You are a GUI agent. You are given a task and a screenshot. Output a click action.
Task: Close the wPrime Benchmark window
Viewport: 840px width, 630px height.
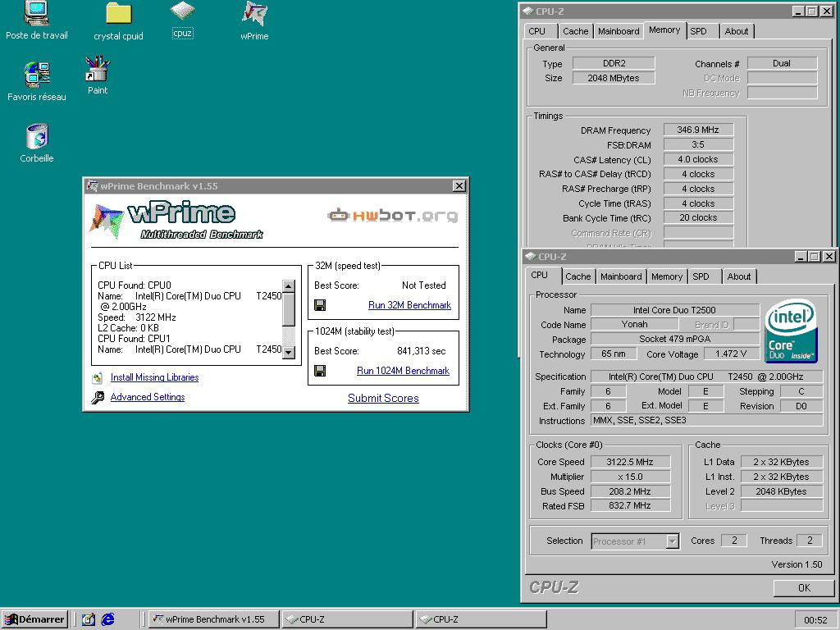point(459,186)
